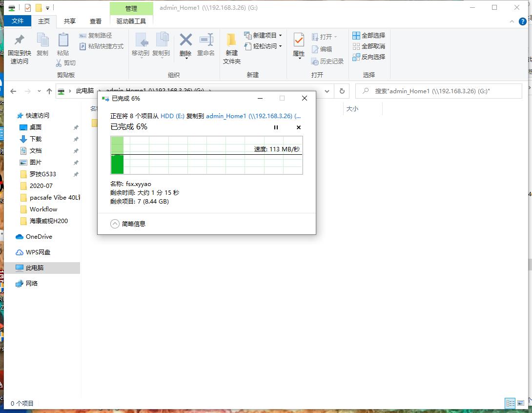The height and width of the screenshot is (413, 532).
Task: Click the HDD (E:) source link
Action: point(173,116)
